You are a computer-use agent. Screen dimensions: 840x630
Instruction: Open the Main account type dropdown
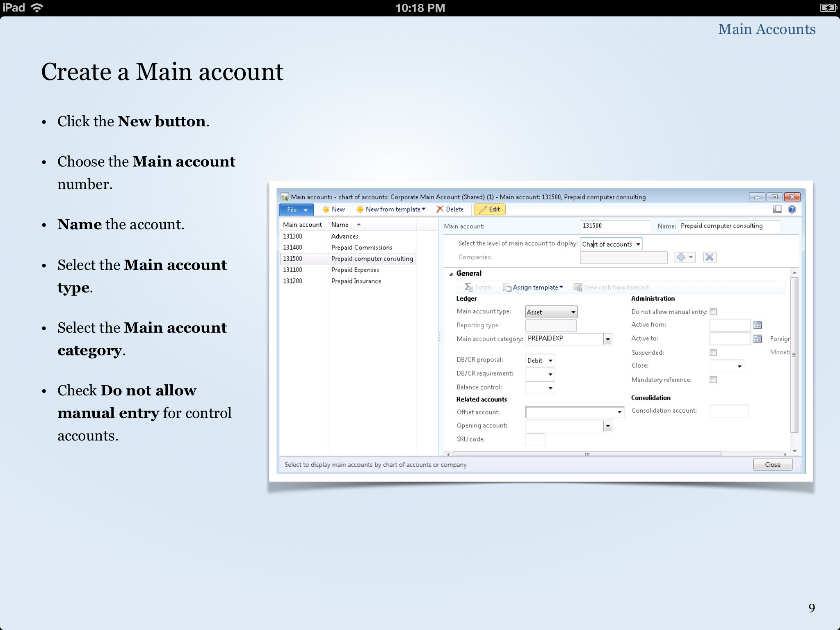(573, 312)
